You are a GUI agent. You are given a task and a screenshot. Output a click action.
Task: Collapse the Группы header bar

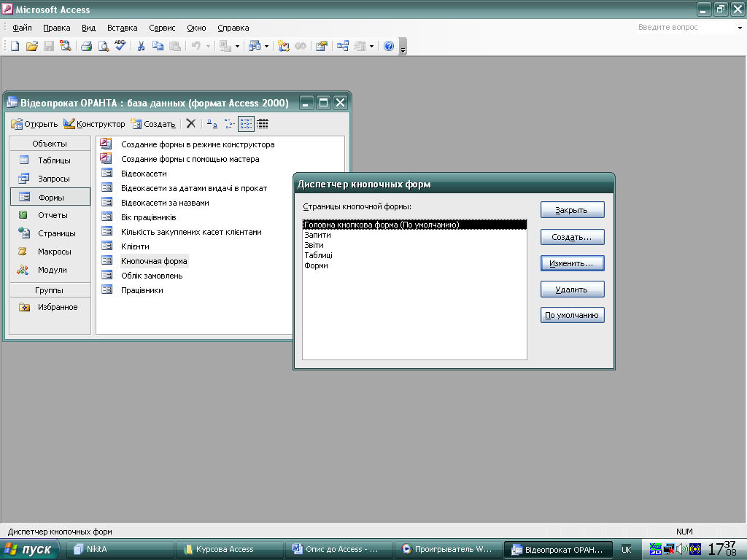coord(50,290)
